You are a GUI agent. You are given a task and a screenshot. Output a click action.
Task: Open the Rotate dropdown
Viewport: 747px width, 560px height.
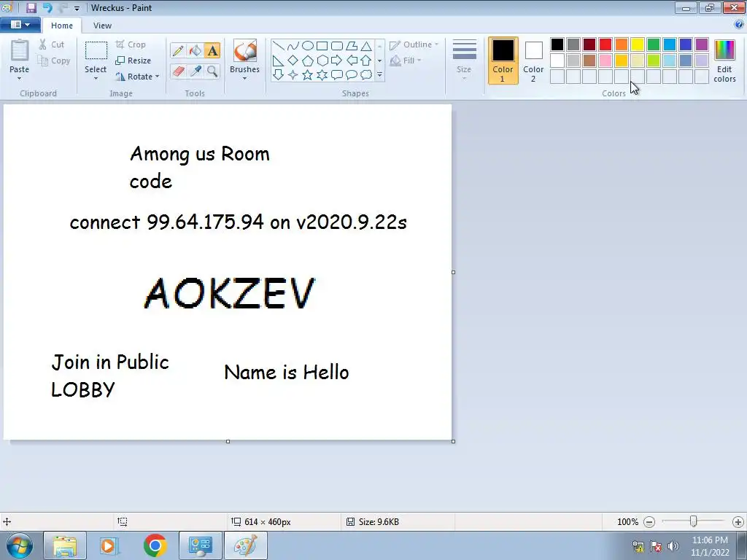pos(137,76)
